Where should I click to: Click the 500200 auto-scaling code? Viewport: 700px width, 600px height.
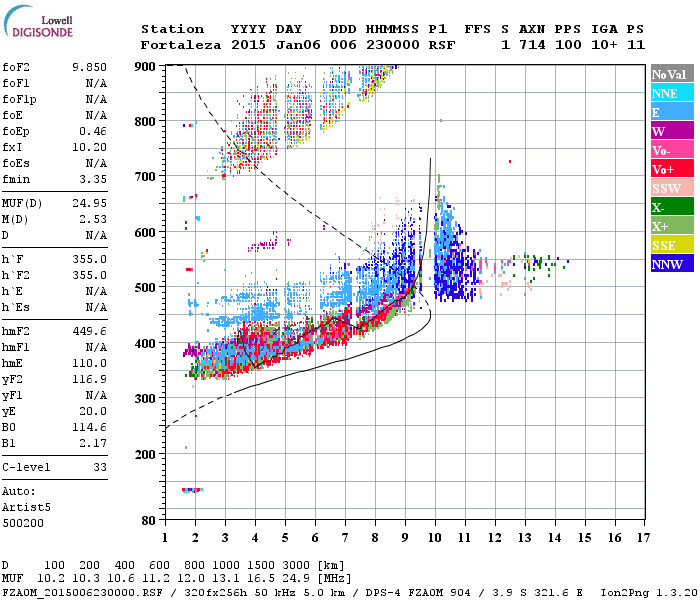click(23, 523)
